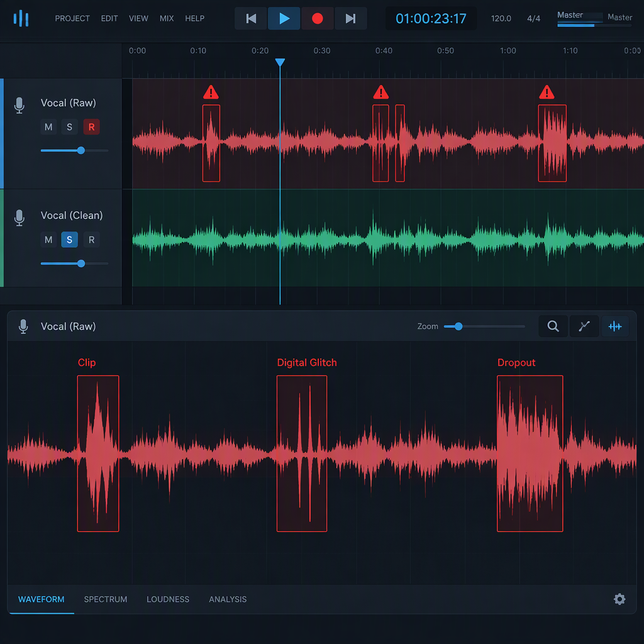Click the 4/4 time signature
Screen dimensions: 644x644
533,18
